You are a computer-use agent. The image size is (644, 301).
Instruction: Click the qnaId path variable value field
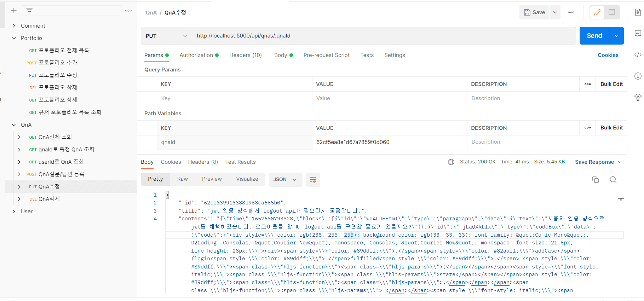point(389,142)
